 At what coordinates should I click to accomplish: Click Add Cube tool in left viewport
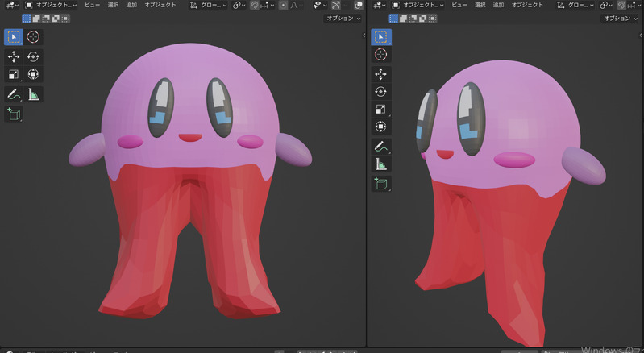pos(14,114)
